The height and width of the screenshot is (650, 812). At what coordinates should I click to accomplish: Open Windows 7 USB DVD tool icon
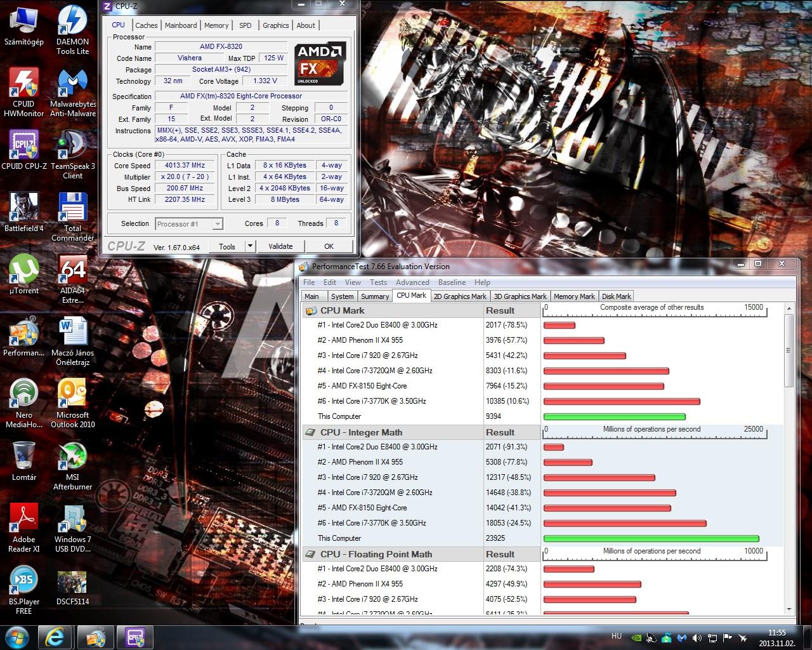tap(73, 528)
